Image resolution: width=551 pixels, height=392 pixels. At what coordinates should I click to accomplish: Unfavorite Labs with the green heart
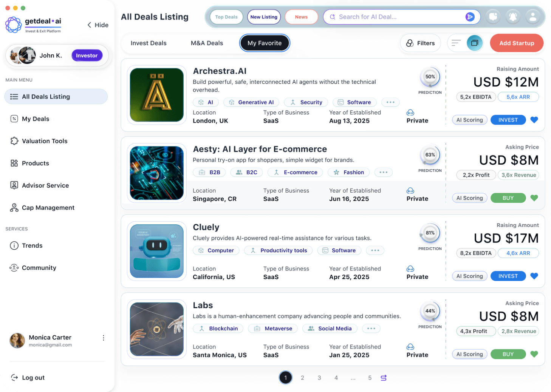(534, 354)
